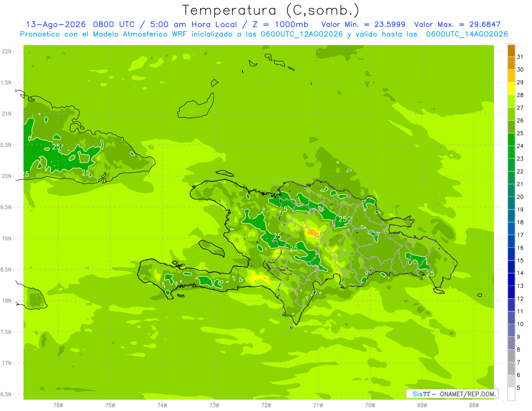
Task: Pick the yellow-orange swatch between legend values 28 and 29
Action: pos(511,89)
